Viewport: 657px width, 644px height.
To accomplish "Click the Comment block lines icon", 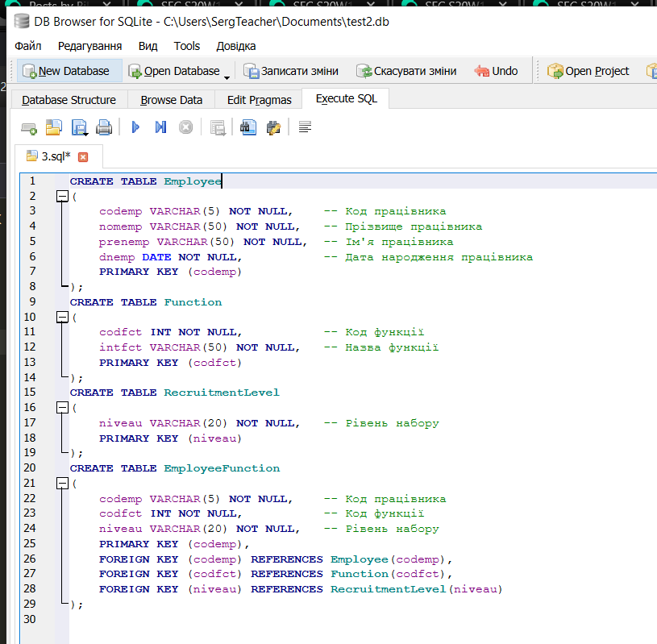I will pos(305,127).
